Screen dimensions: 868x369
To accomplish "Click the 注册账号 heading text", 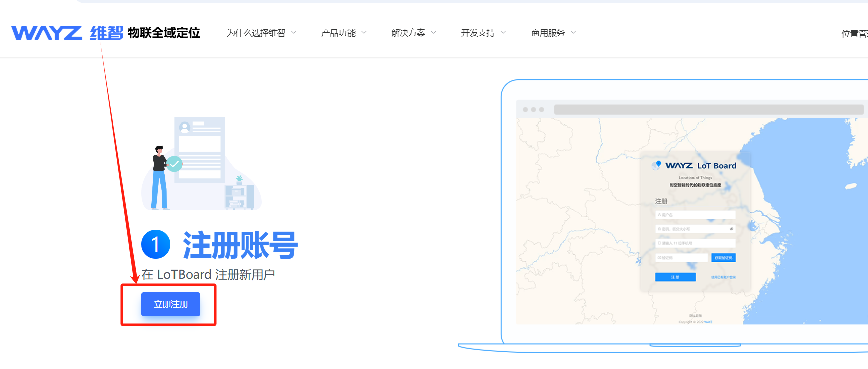I will pyautogui.click(x=240, y=245).
